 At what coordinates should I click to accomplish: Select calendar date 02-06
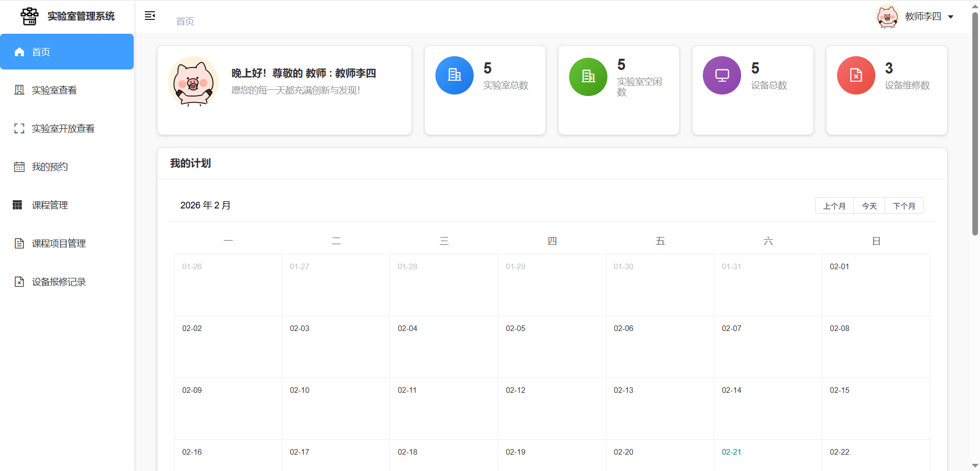point(660,347)
